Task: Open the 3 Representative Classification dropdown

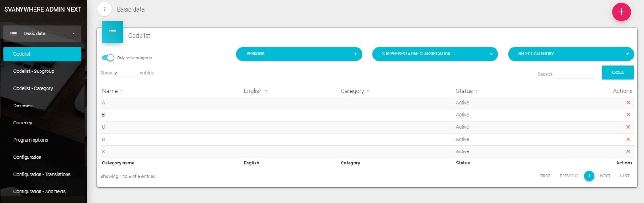Action: [435, 54]
